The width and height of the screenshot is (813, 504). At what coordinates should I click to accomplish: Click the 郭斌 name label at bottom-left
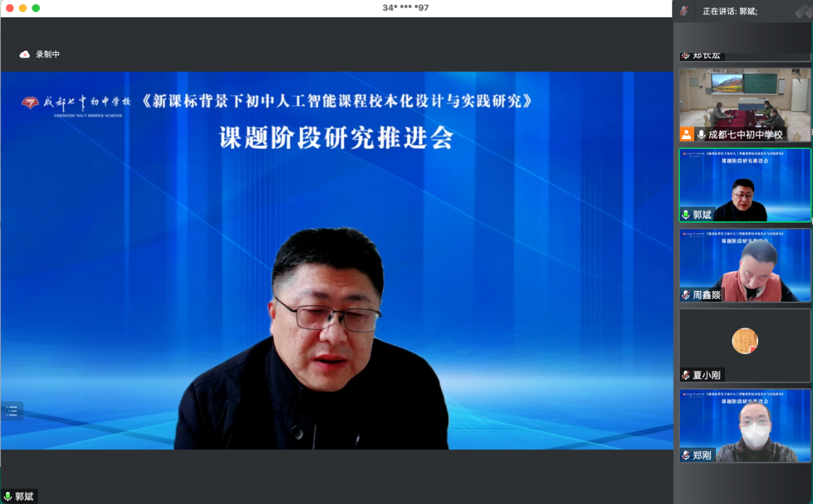click(25, 495)
